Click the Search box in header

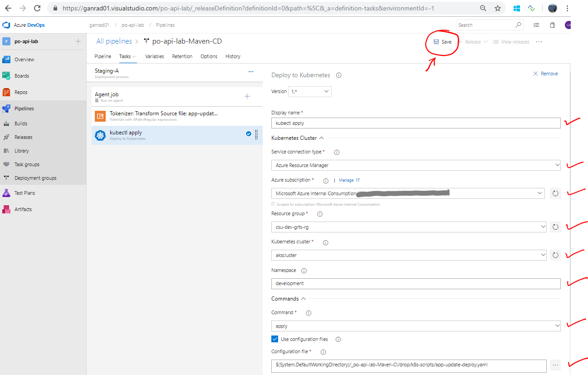tap(490, 25)
